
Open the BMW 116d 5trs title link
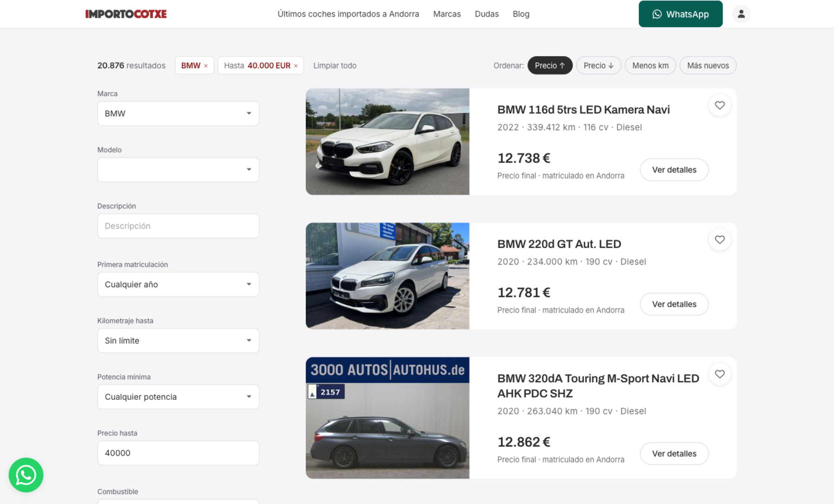point(584,110)
